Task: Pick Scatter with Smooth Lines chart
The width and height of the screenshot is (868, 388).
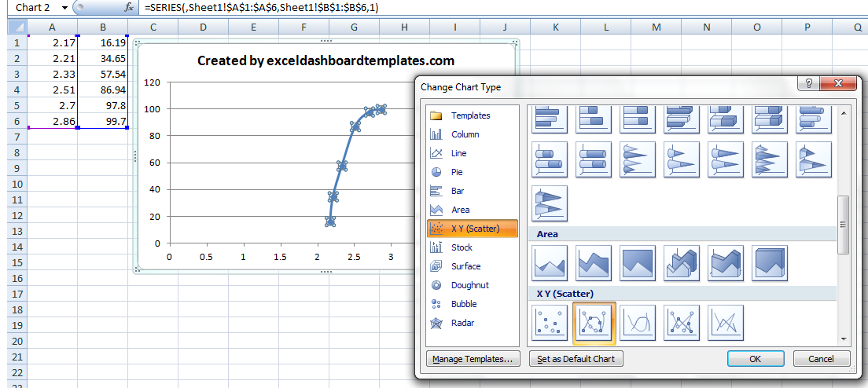Action: [638, 322]
